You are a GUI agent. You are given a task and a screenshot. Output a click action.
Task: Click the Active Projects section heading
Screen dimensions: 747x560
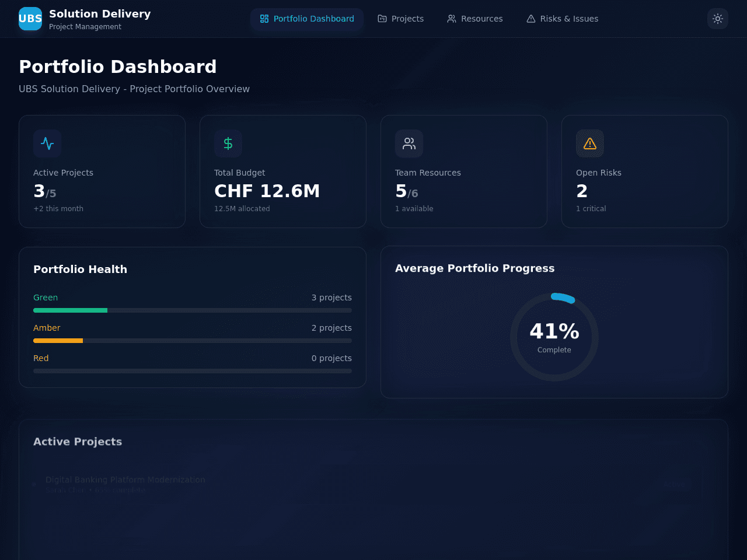[78, 442]
